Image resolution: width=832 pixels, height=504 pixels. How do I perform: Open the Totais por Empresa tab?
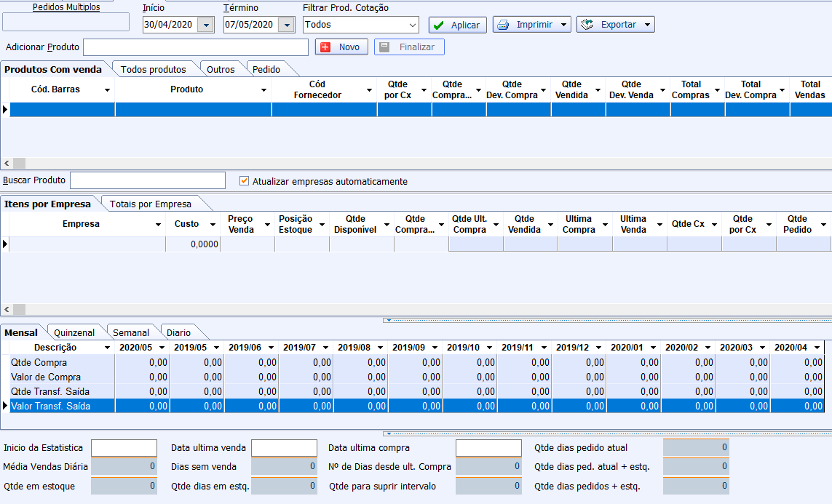[151, 204]
